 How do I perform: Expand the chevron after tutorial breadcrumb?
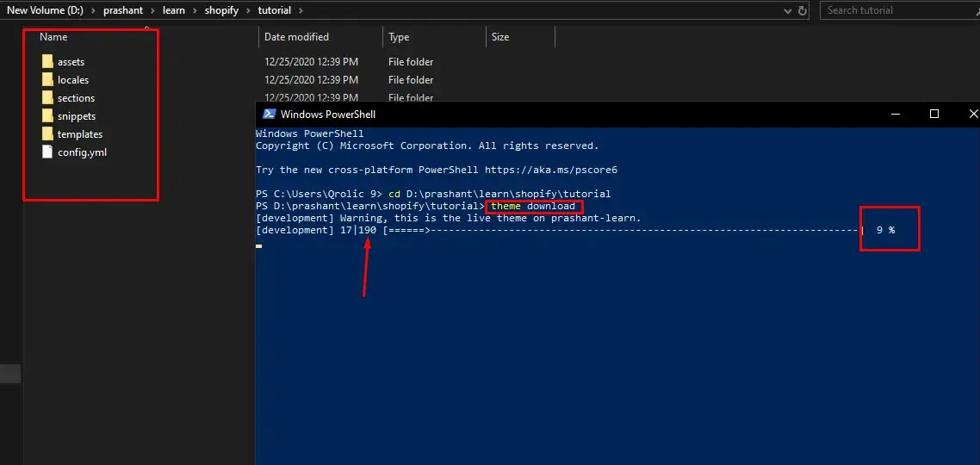pos(300,10)
